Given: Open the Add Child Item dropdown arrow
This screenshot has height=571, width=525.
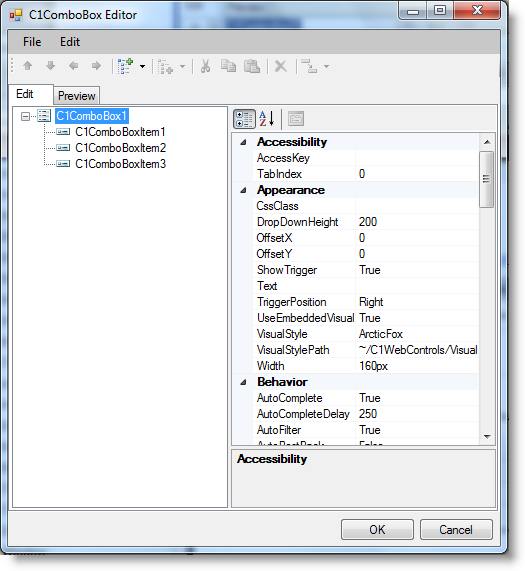Looking at the screenshot, I should click(x=142, y=67).
